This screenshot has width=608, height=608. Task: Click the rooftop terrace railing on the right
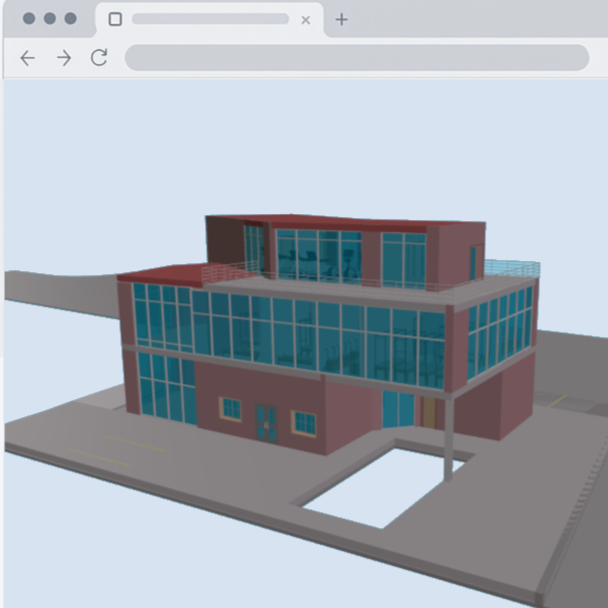[x=512, y=268]
